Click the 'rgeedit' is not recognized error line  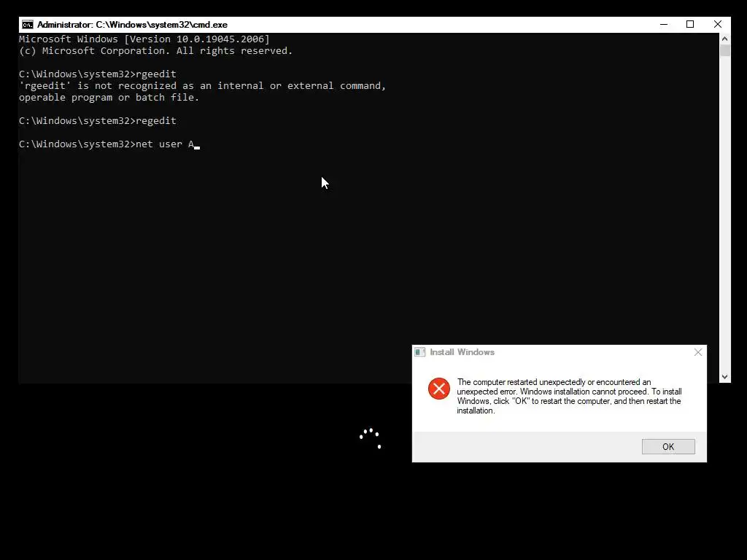[x=203, y=86]
